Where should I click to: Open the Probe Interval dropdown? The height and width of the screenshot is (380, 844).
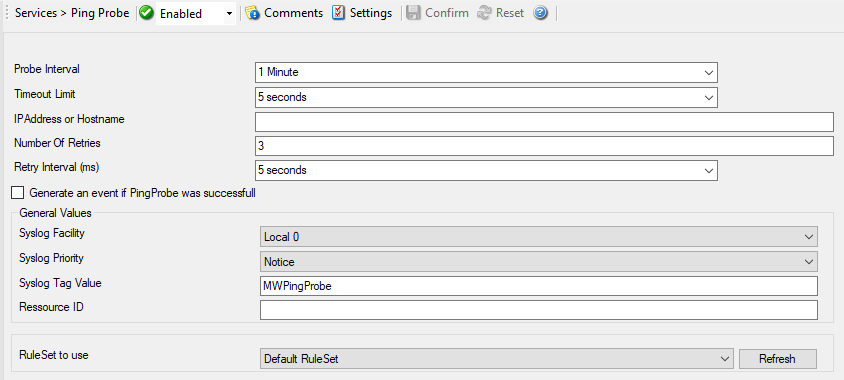pyautogui.click(x=486, y=72)
